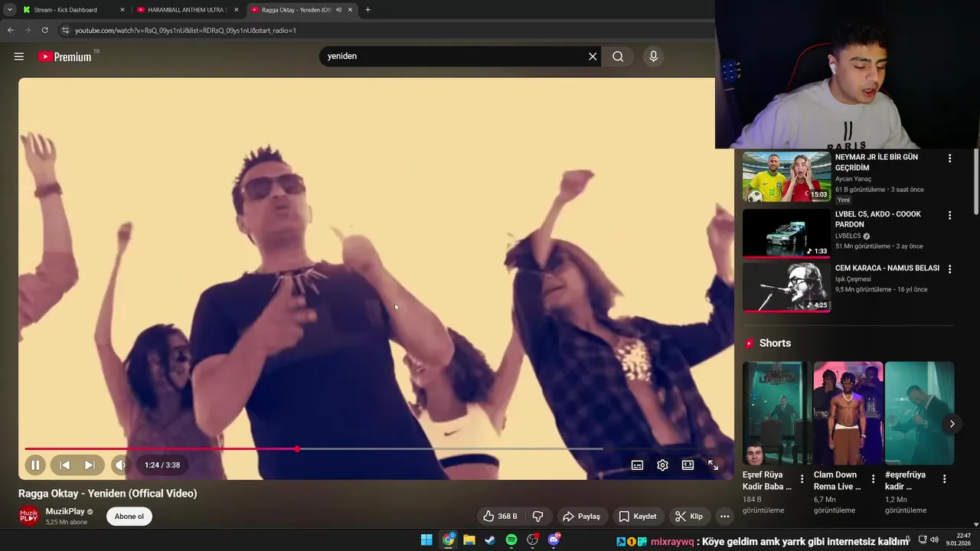Open video settings gear
980x551 pixels.
coord(662,465)
